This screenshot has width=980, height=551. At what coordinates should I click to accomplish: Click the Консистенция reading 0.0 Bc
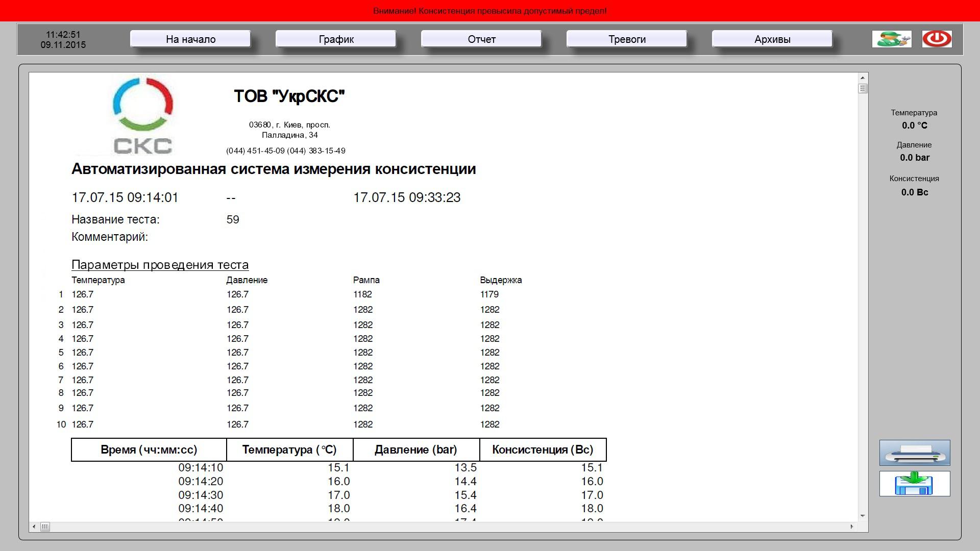pyautogui.click(x=914, y=192)
